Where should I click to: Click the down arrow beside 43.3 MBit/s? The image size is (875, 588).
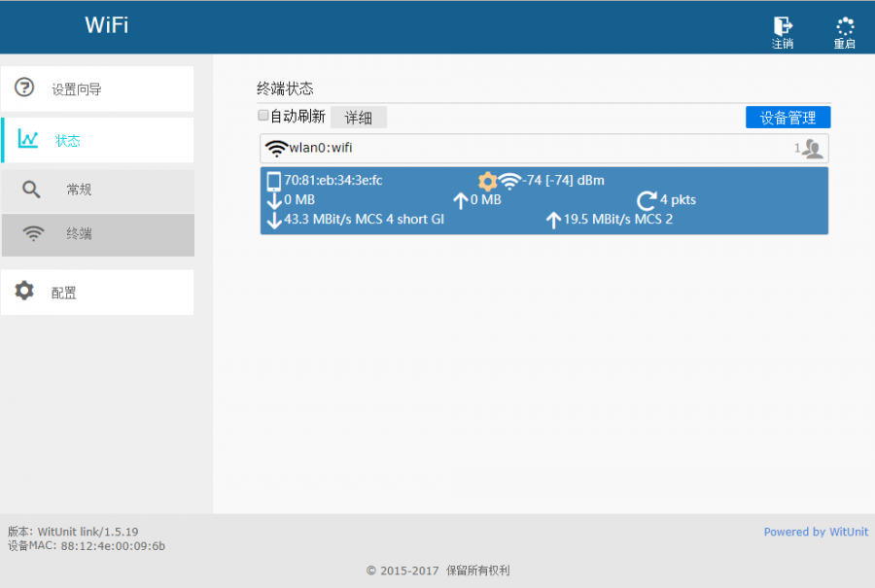tap(274, 220)
